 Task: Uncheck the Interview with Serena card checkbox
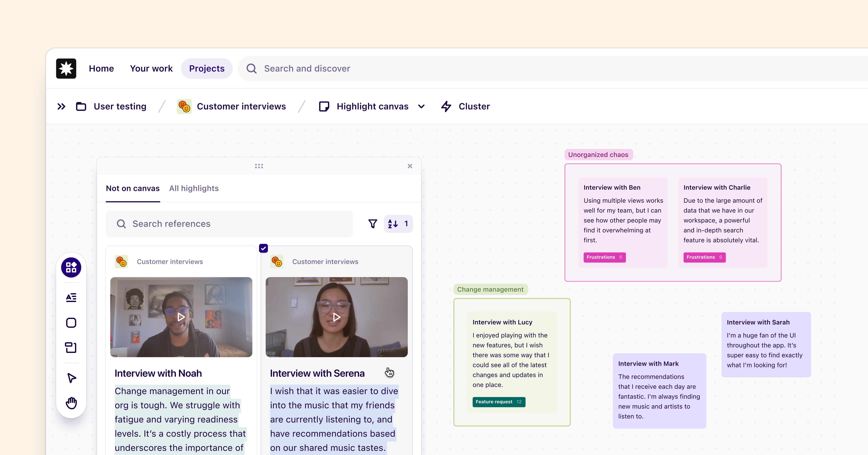coord(264,248)
